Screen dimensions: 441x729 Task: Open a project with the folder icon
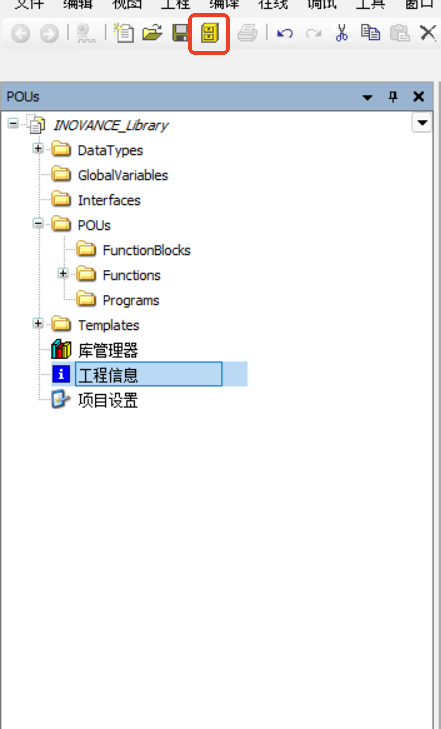tap(152, 33)
